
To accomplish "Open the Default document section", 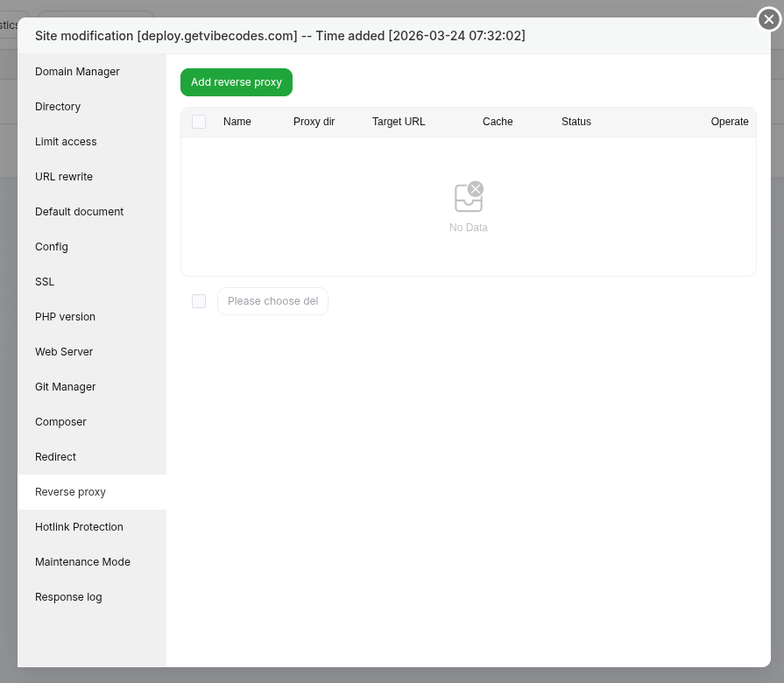I will [x=79, y=212].
